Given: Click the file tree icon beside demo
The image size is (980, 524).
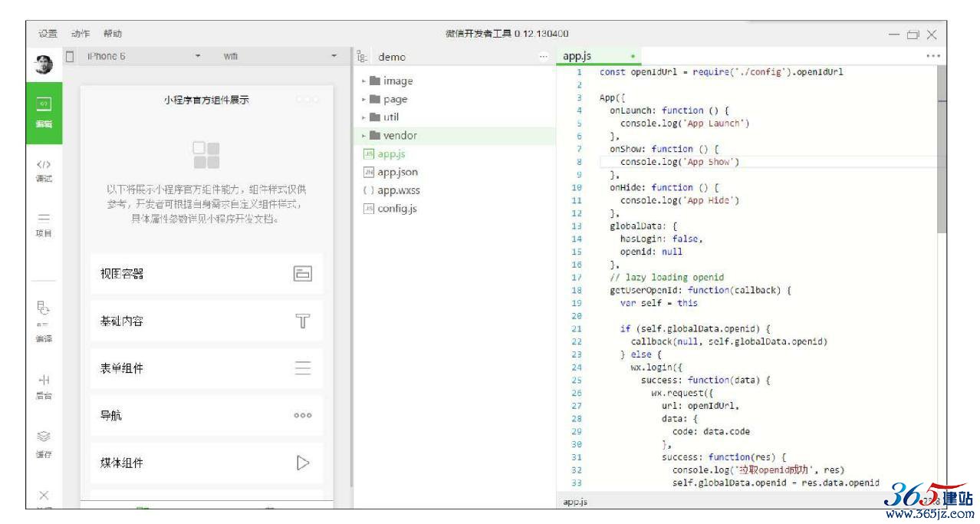Looking at the screenshot, I should (x=363, y=57).
